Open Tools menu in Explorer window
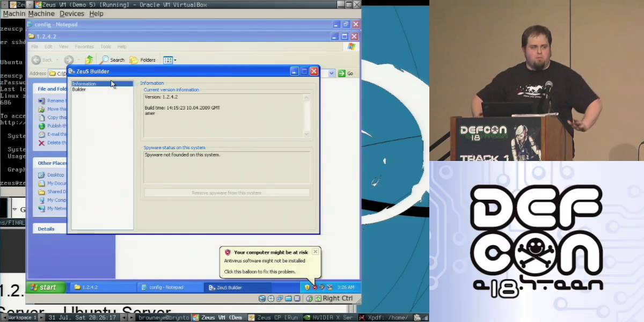The image size is (644, 322). pyautogui.click(x=106, y=47)
